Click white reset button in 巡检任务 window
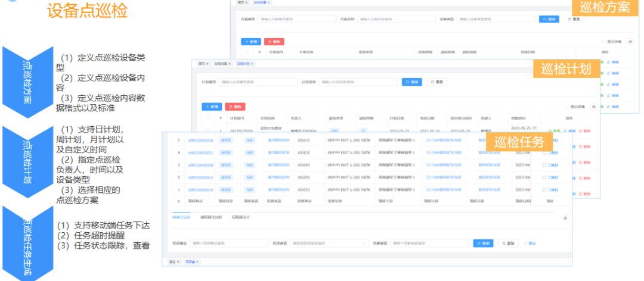This screenshot has width=644, height=281. coord(509,243)
